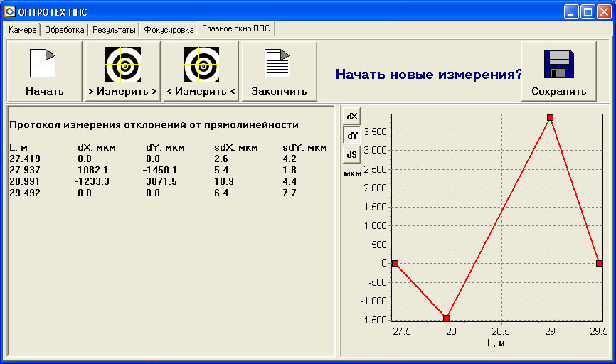Viewport: 616px width, 364px height.
Task: Open the Камера tab
Action: pyautogui.click(x=22, y=30)
